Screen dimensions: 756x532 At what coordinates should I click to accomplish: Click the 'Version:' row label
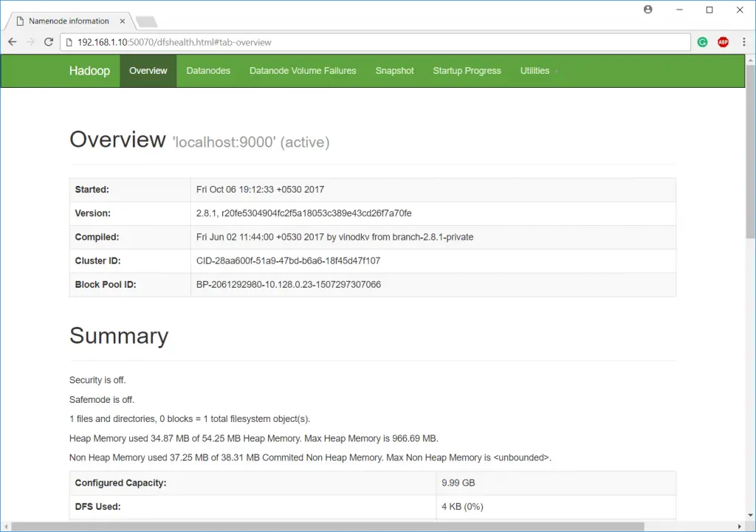coord(92,213)
